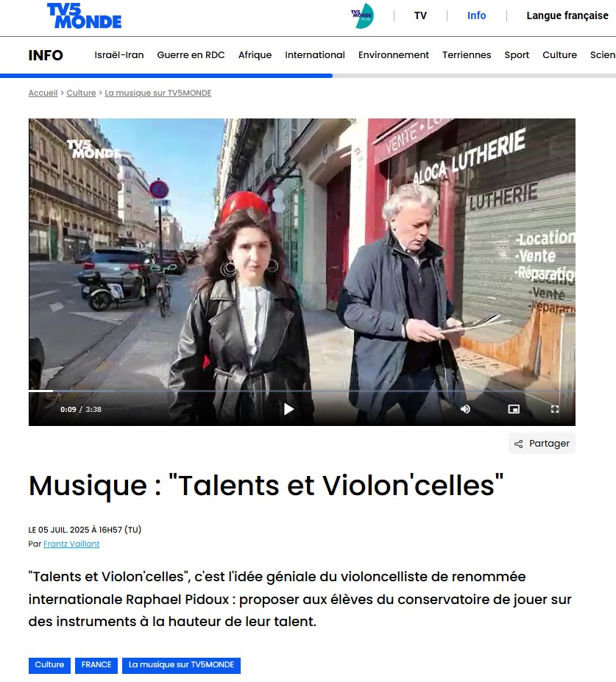
Task: Click the Partager share button
Action: click(x=542, y=443)
